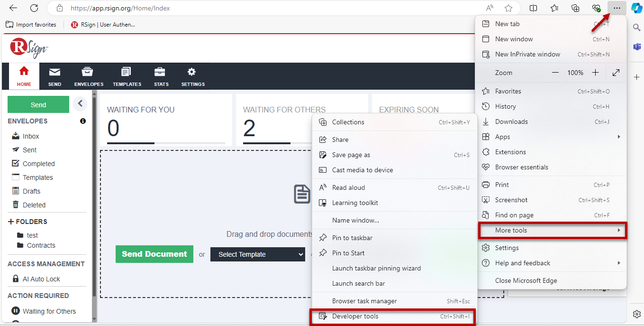The height and width of the screenshot is (326, 644).
Task: Go back with the browser back arrow
Action: point(13,8)
